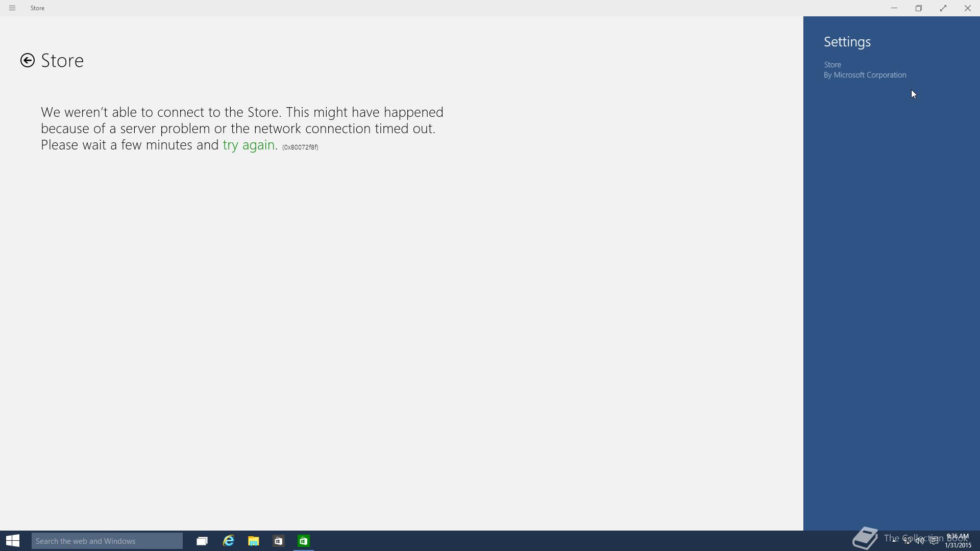Click the back arrow next to Store heading
The width and height of the screenshot is (980, 551).
pos(28,60)
